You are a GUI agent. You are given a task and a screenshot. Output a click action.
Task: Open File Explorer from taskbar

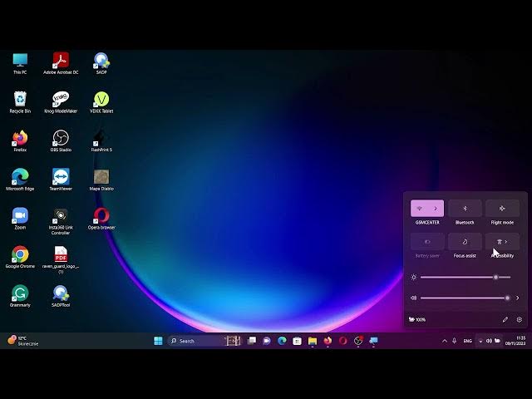click(313, 341)
